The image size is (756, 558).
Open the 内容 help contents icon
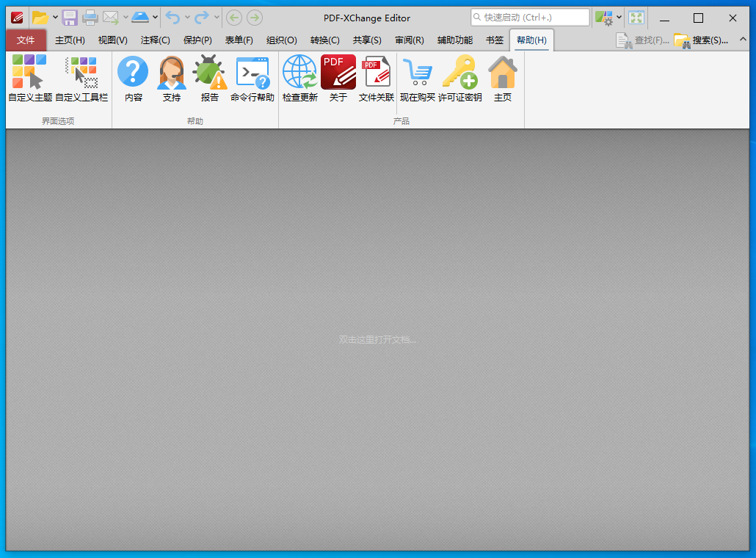click(x=133, y=72)
